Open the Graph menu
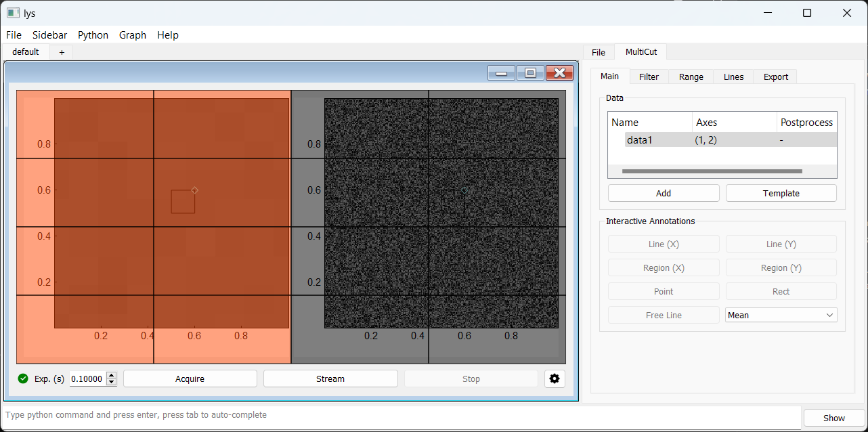The height and width of the screenshot is (432, 868). [x=133, y=35]
